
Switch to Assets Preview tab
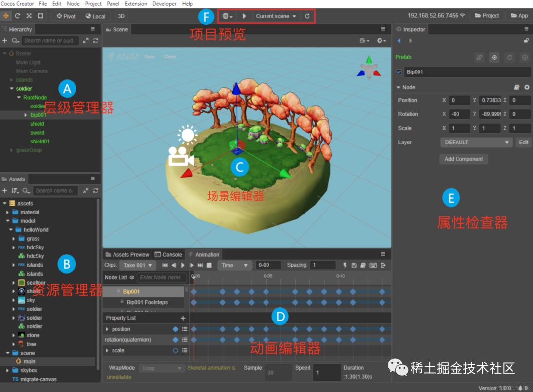point(127,255)
